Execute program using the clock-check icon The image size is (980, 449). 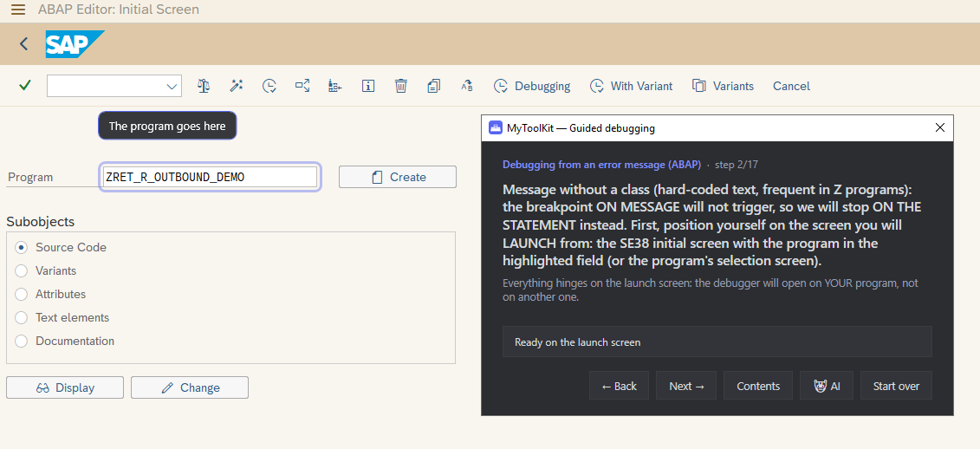269,87
